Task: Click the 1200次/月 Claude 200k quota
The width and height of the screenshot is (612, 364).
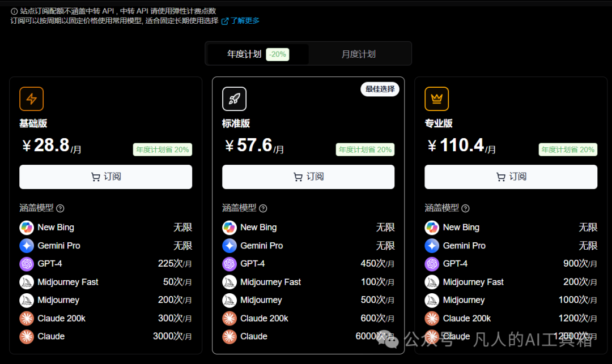Action: tap(577, 318)
